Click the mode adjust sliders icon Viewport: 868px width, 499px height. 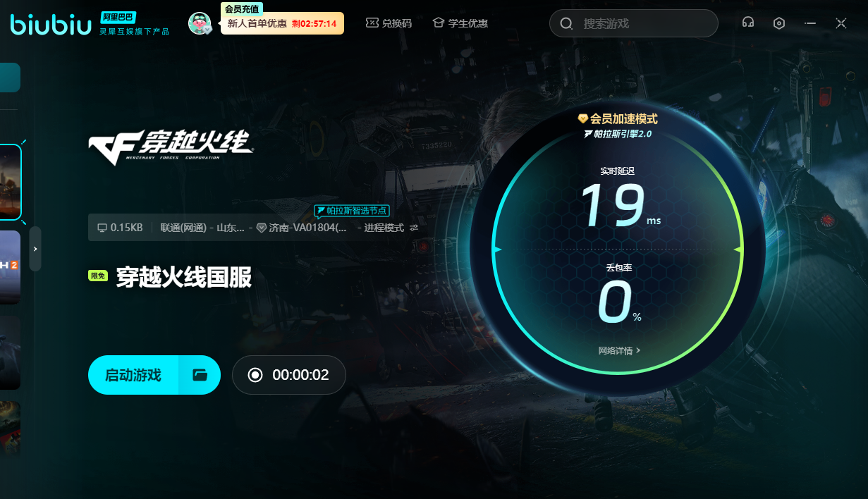tap(414, 228)
